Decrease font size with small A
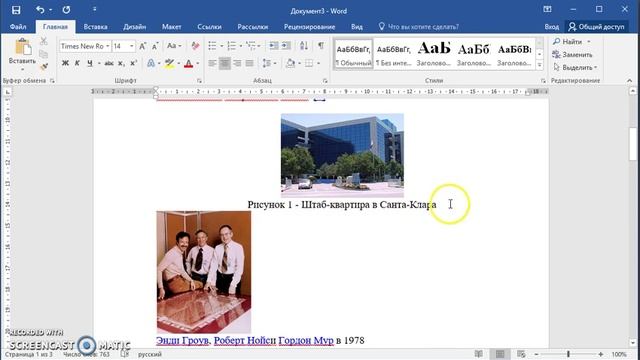Viewport: 640px width, 360px height. tap(155, 46)
